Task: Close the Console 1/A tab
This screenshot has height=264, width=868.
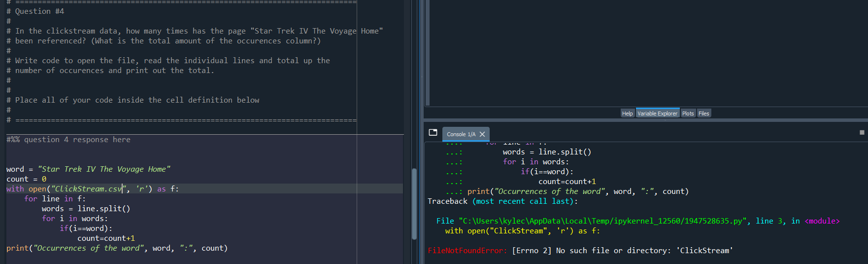Action: [482, 134]
